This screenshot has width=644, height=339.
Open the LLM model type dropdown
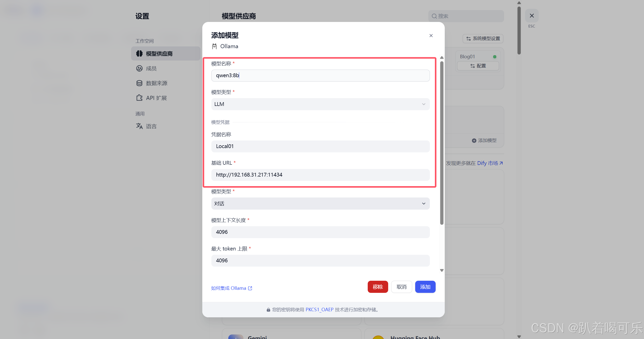click(320, 104)
